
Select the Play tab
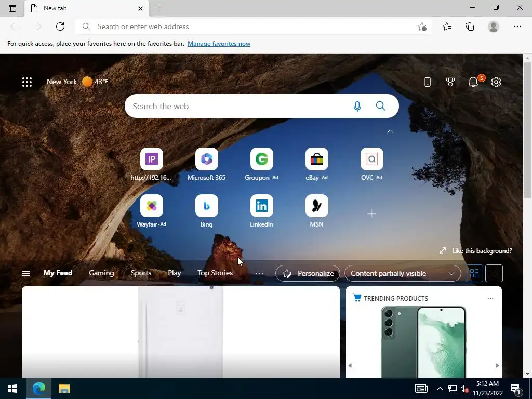pyautogui.click(x=175, y=273)
